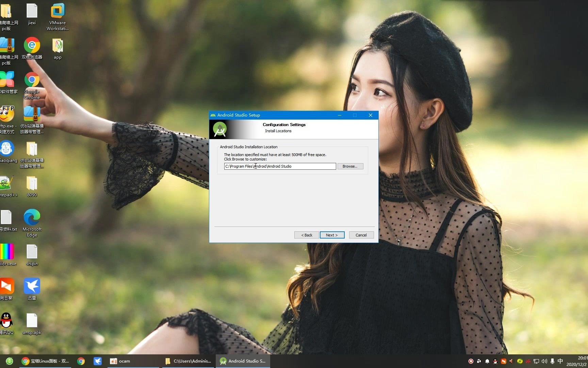The width and height of the screenshot is (588, 368).
Task: Focus the installation location path field
Action: pos(280,166)
